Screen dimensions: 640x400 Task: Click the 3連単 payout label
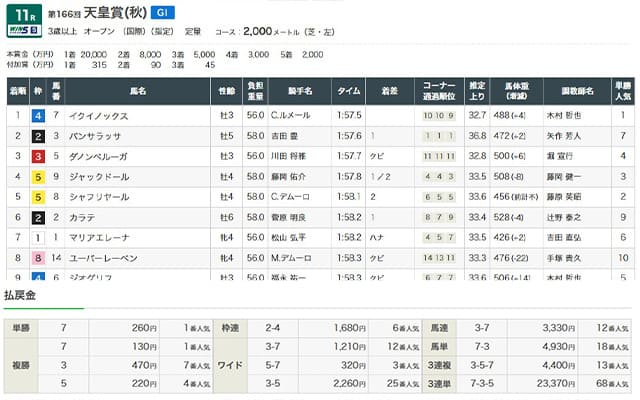[x=439, y=384]
